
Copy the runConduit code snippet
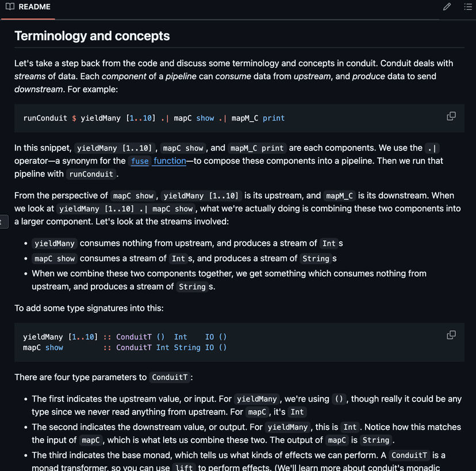point(451,116)
